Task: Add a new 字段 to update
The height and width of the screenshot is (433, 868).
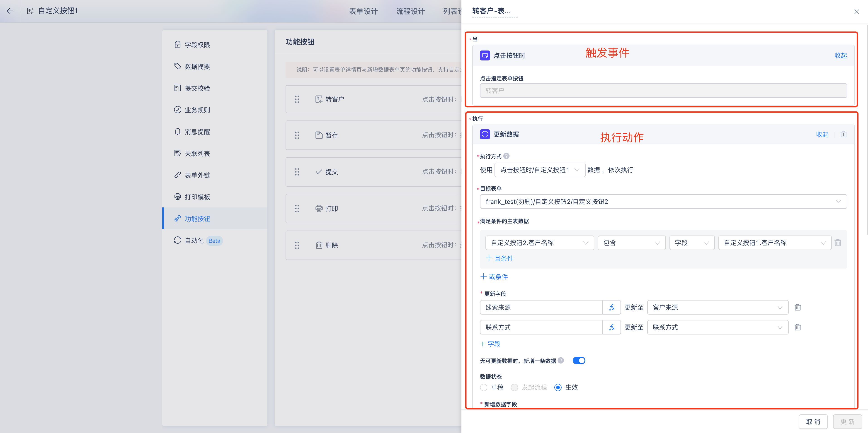Action: pos(490,344)
